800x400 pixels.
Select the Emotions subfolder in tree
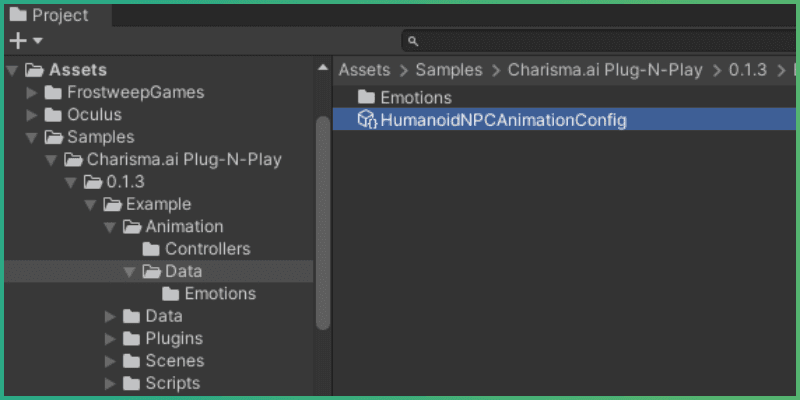pos(219,294)
